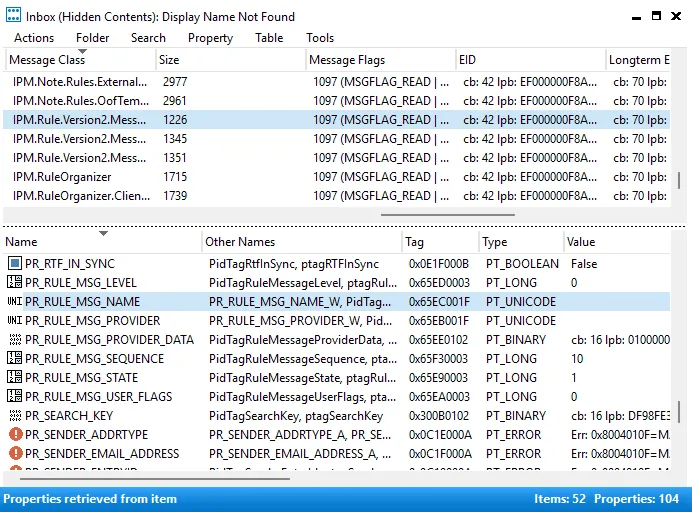Image resolution: width=692 pixels, height=512 pixels.
Task: Click the value 10 for PR_RULE_MSG_SEQUENCE
Action: click(577, 358)
